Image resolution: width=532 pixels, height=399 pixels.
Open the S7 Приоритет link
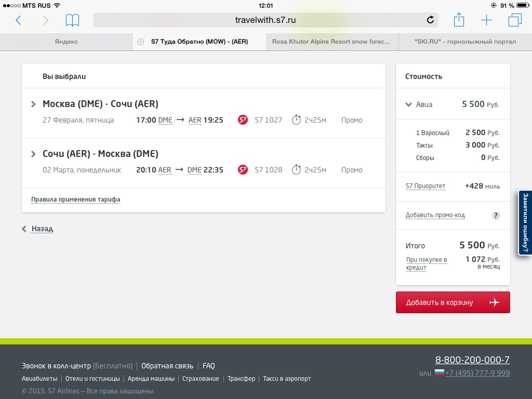pyautogui.click(x=425, y=186)
